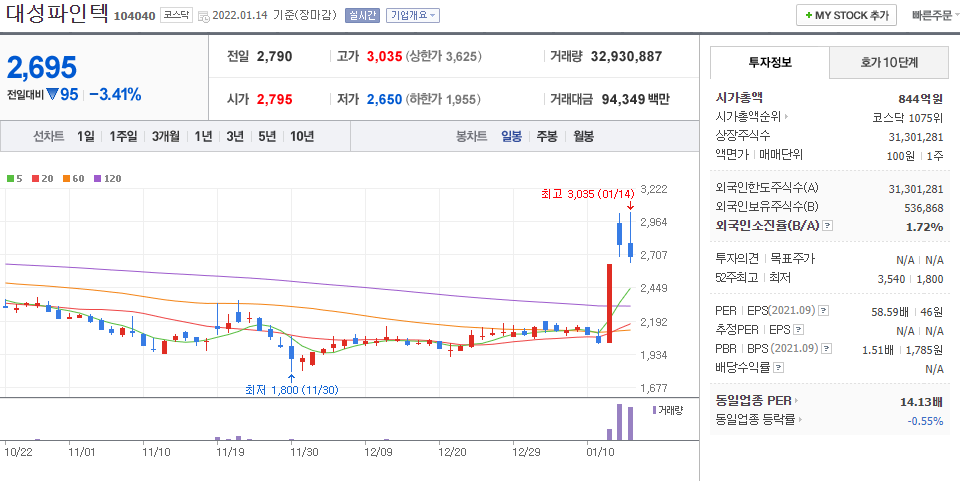Click the 상장주식수 value 31,301,281
The width and height of the screenshot is (964, 481).
[x=916, y=137]
